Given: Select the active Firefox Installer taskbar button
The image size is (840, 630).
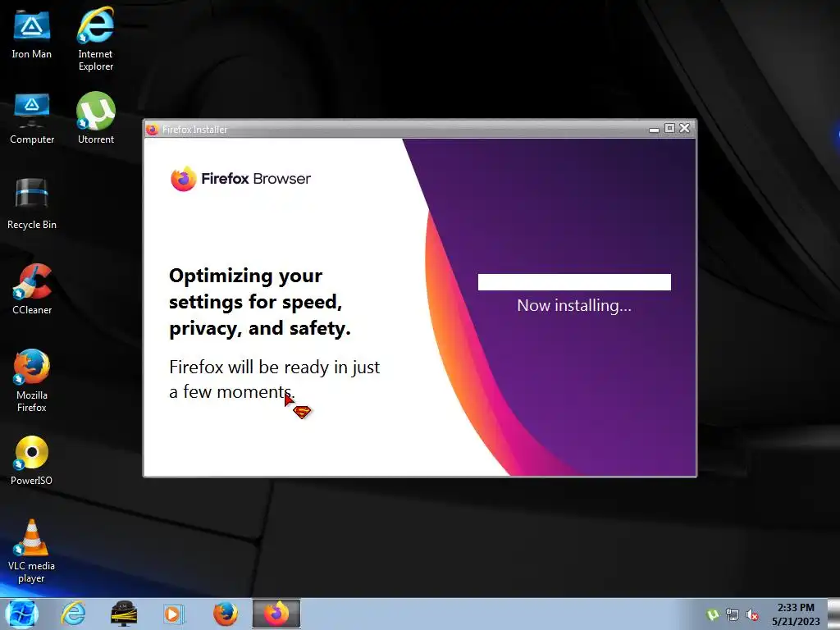Looking at the screenshot, I should (276, 614).
